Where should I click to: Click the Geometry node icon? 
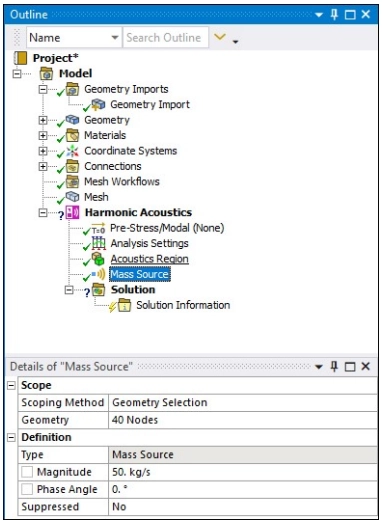tap(72, 120)
